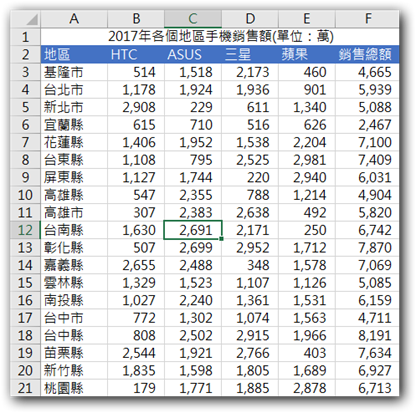Select cell 宜蘭縣

[x=74, y=125]
